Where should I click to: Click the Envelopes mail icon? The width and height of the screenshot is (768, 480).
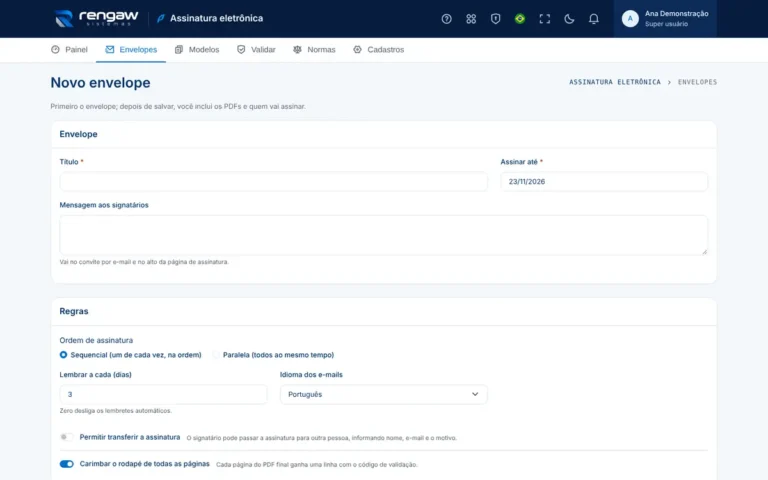pos(110,49)
